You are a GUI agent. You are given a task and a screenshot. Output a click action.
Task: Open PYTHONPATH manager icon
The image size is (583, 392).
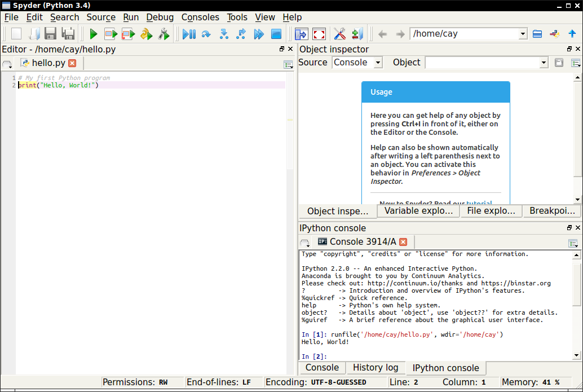[357, 34]
